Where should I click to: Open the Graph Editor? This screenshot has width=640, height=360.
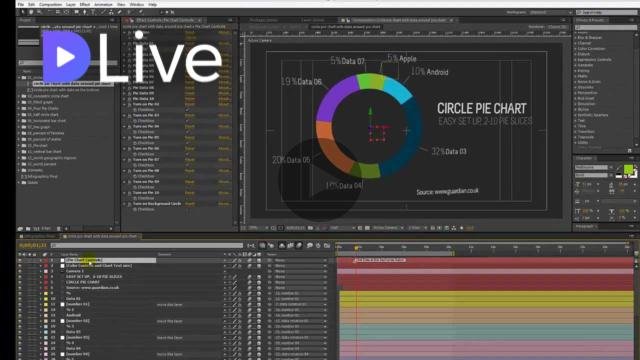(x=327, y=245)
